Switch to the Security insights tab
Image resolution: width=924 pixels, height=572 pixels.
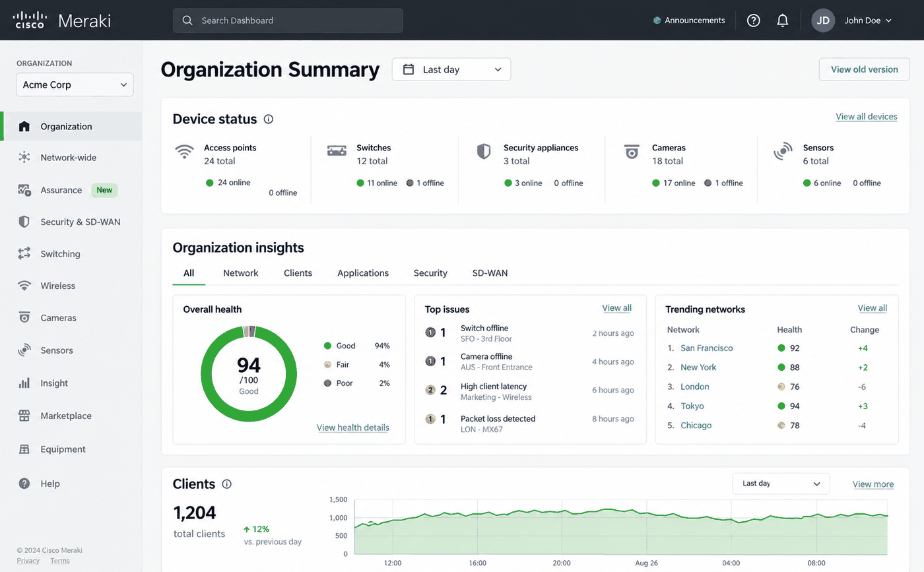(x=430, y=273)
